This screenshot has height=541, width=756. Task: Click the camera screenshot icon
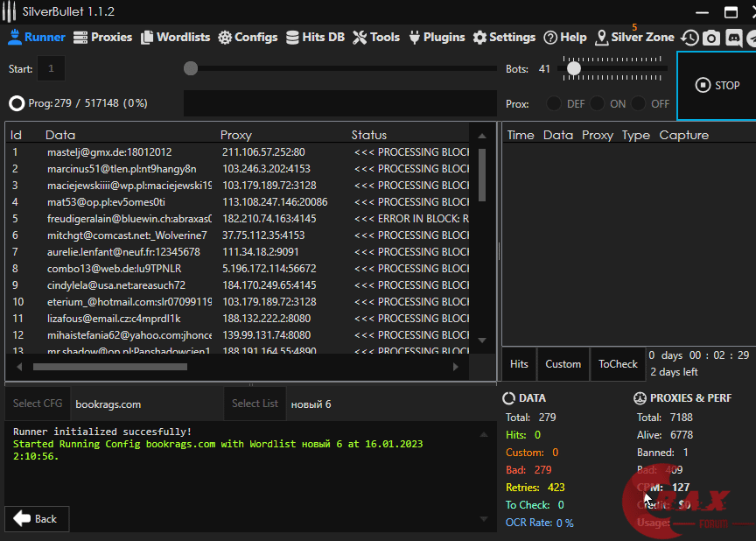pyautogui.click(x=711, y=38)
